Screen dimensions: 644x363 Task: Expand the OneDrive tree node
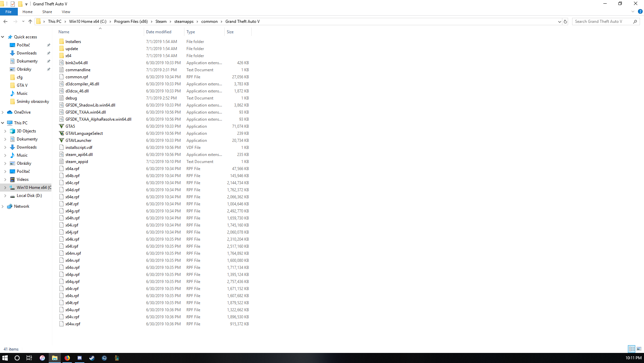coord(3,112)
